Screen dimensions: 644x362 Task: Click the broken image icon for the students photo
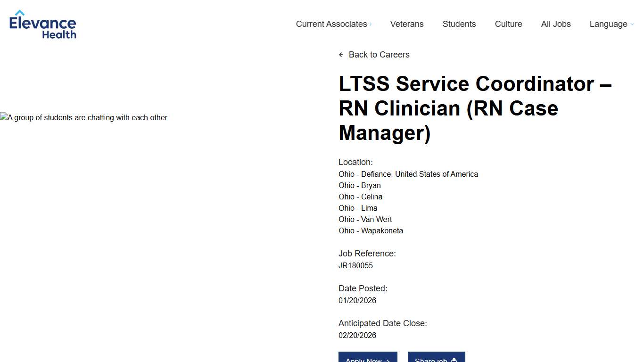3,117
